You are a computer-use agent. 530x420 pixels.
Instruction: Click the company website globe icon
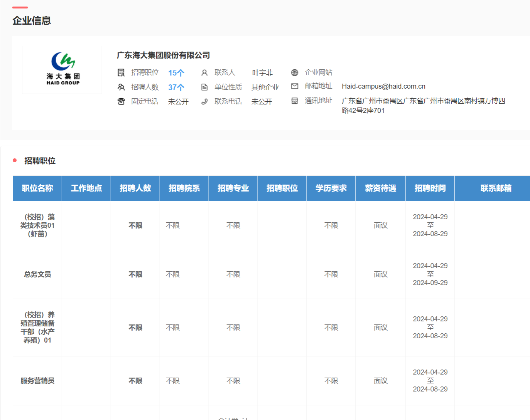click(295, 72)
